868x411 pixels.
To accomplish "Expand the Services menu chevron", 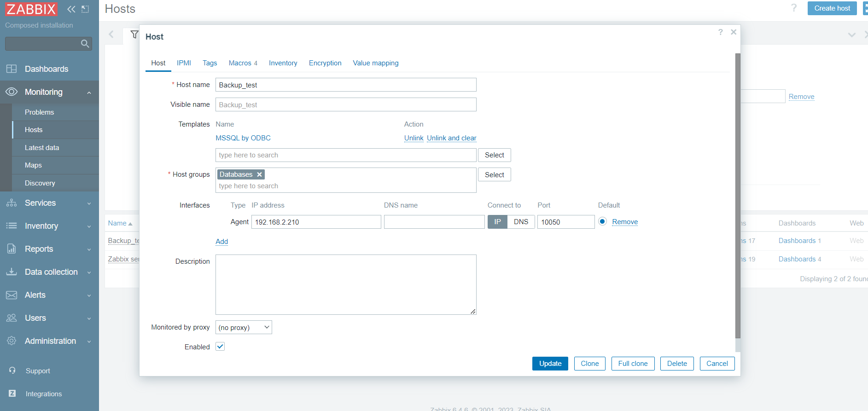I will coord(89,203).
